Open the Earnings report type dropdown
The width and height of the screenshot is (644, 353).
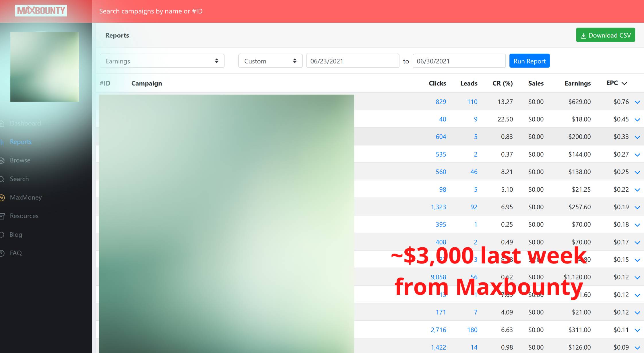point(162,61)
